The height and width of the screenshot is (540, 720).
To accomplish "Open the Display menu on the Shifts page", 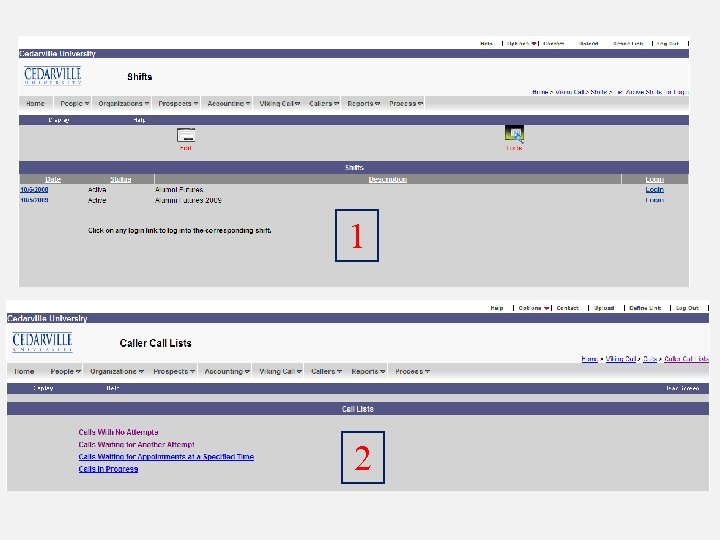I will coord(59,120).
